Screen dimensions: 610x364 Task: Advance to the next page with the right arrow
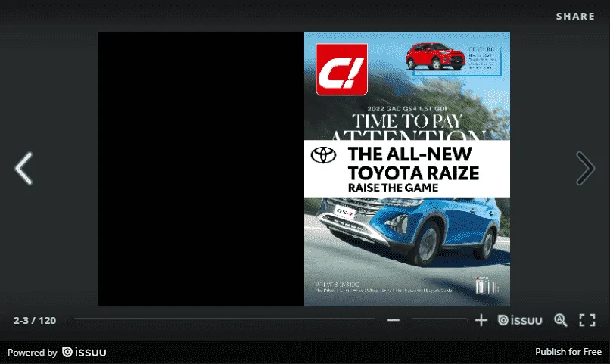tap(586, 168)
